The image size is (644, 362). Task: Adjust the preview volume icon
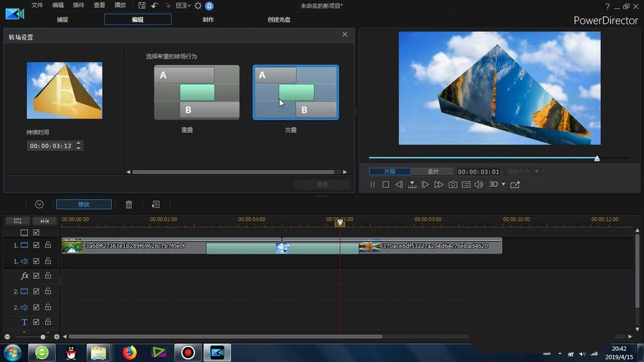coord(479,184)
